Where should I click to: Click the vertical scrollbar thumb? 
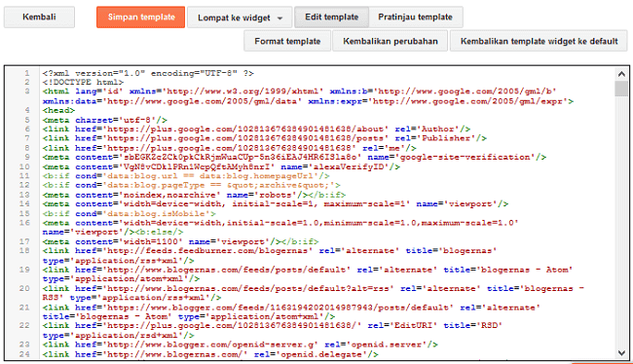[621, 89]
